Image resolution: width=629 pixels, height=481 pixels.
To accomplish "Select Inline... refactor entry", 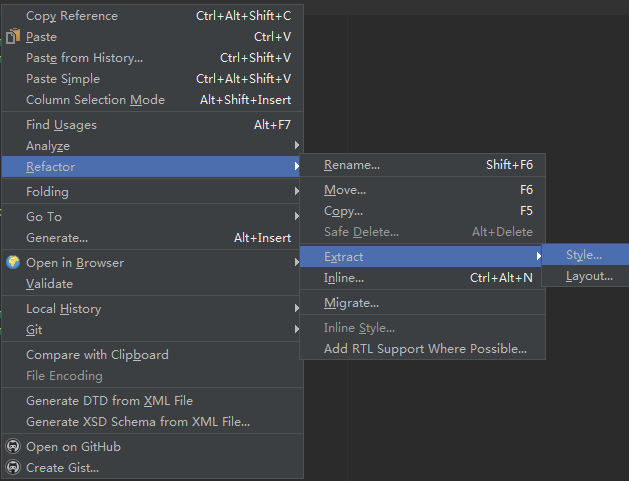I will click(x=422, y=278).
